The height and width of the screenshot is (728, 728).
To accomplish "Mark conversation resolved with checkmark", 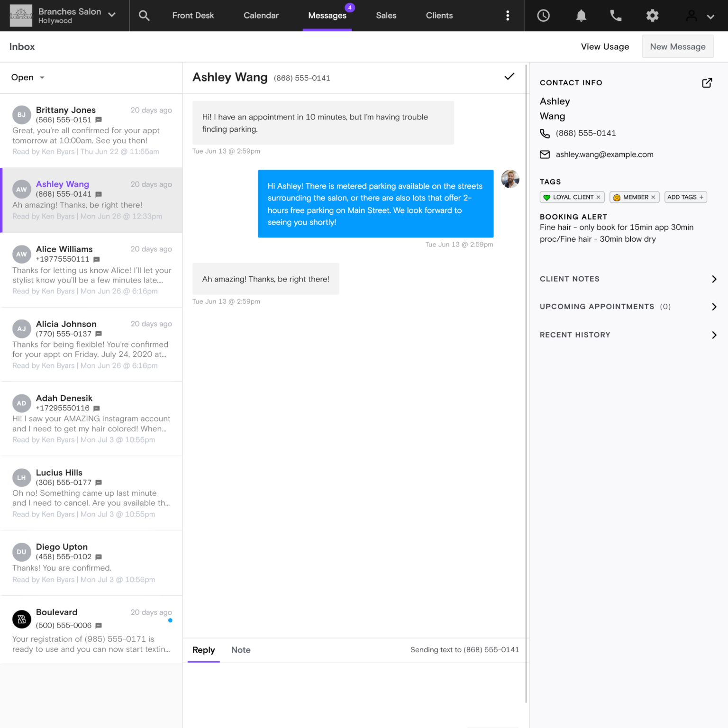I will 509,77.
